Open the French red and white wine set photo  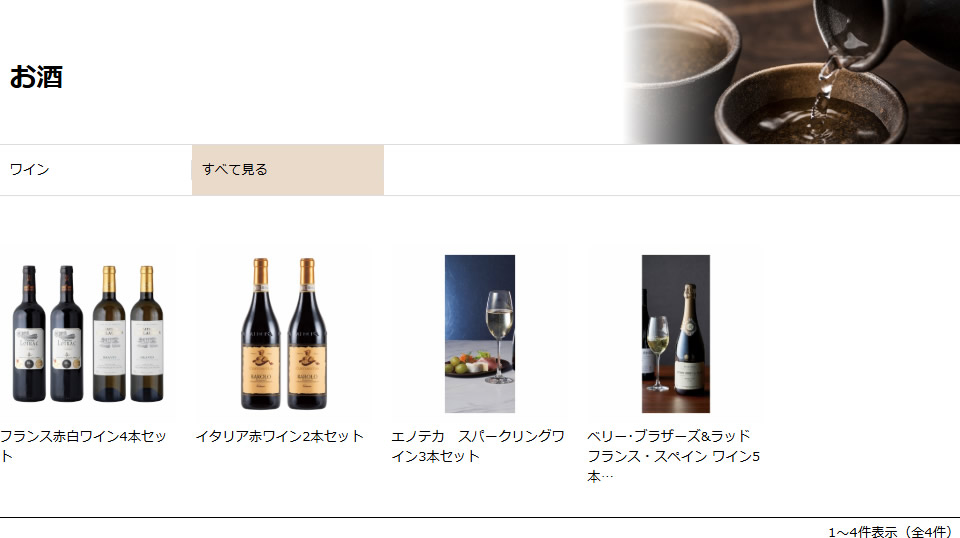pyautogui.click(x=88, y=334)
